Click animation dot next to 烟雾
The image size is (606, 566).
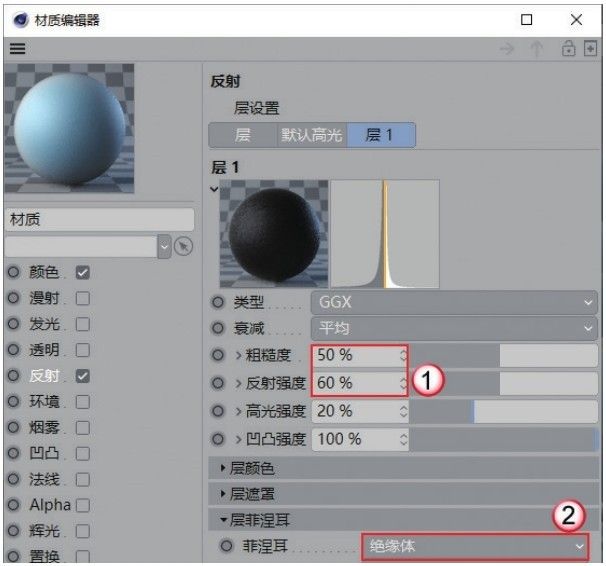[x=14, y=427]
